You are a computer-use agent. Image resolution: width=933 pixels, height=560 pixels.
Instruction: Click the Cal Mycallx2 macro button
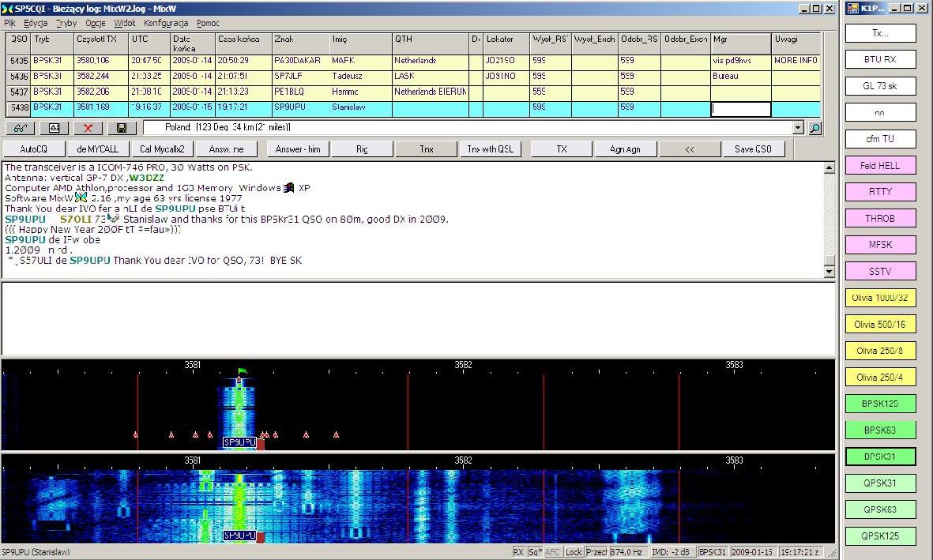pyautogui.click(x=162, y=149)
